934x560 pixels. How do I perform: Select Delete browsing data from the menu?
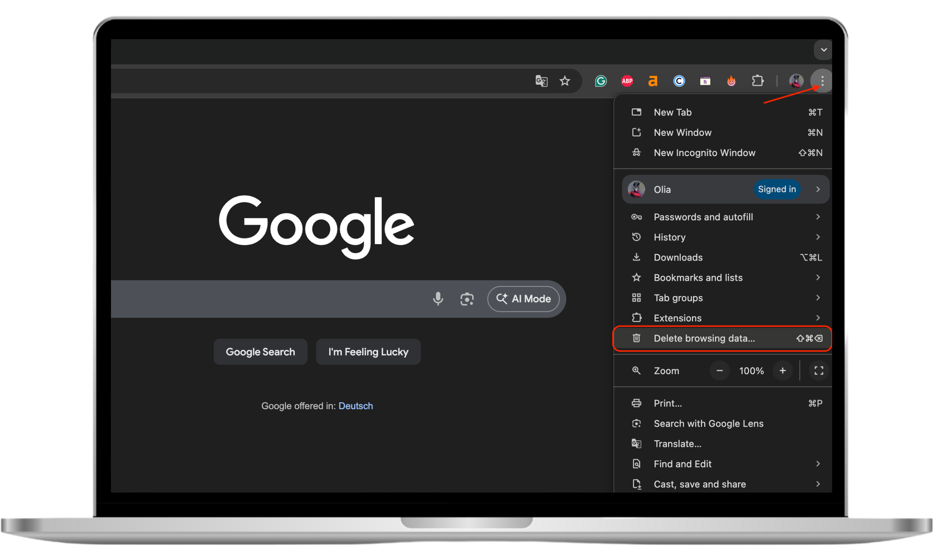point(704,339)
